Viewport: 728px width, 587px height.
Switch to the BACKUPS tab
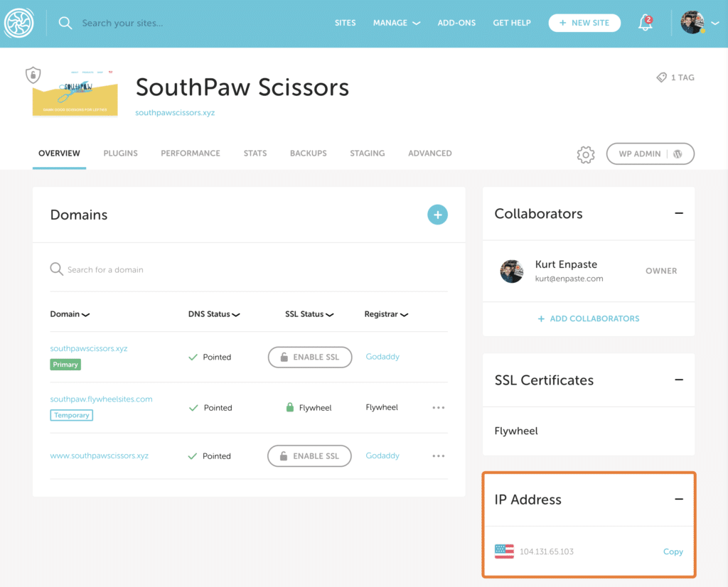[308, 153]
